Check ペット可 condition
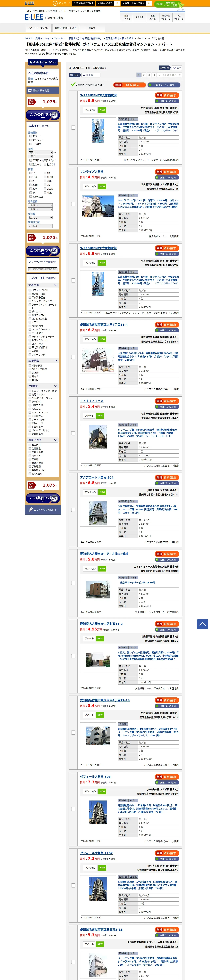Viewport: 210px width, 980px height. 30,456
